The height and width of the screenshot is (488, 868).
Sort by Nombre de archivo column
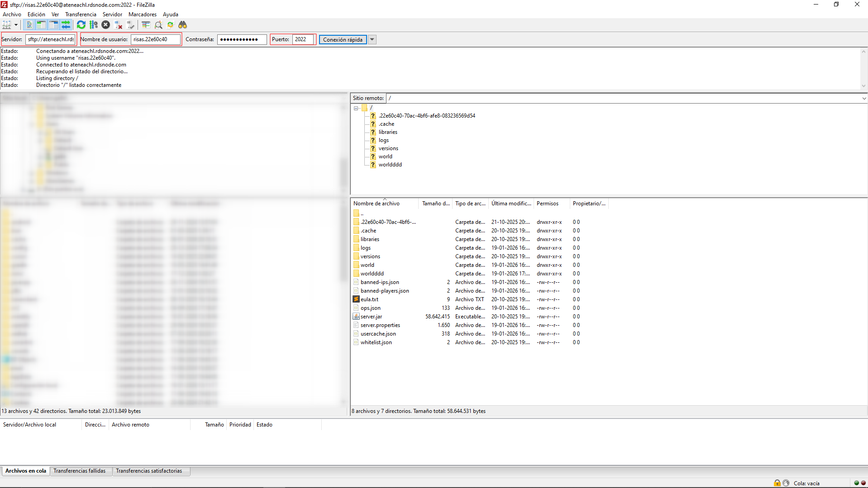coord(385,204)
